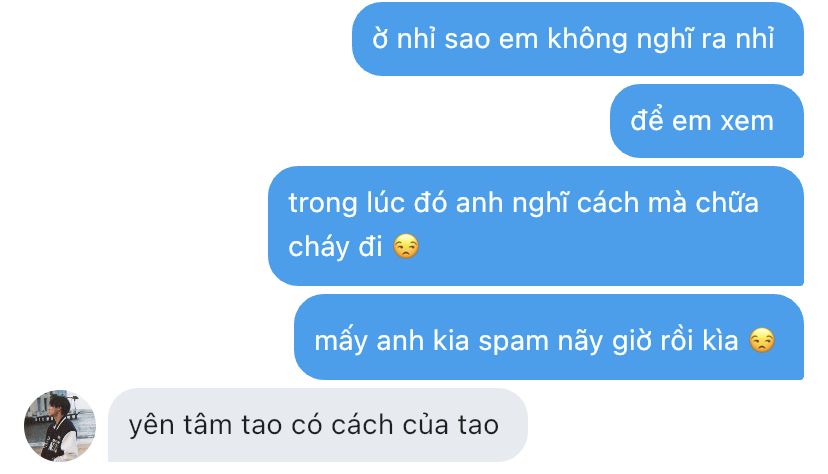The height and width of the screenshot is (474, 828).
Task: Open the sender's profile avatar photo
Action: 60,425
